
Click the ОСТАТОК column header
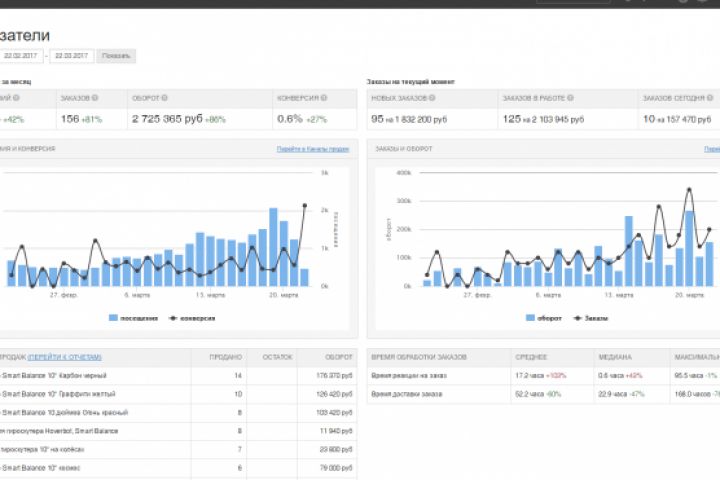click(277, 357)
